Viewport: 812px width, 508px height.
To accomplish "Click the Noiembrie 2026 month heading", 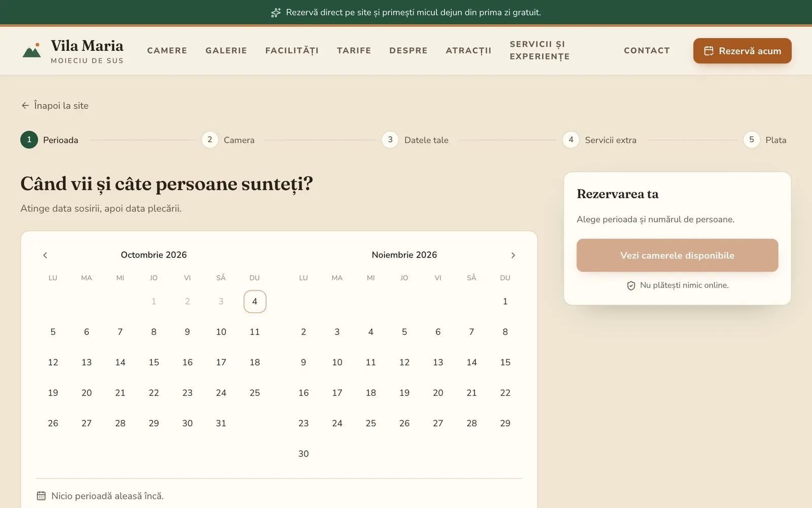I will point(404,255).
